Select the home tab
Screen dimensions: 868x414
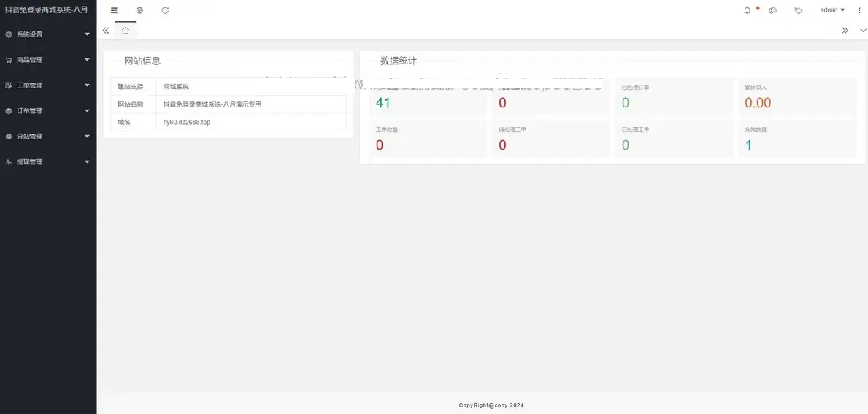pos(126,31)
